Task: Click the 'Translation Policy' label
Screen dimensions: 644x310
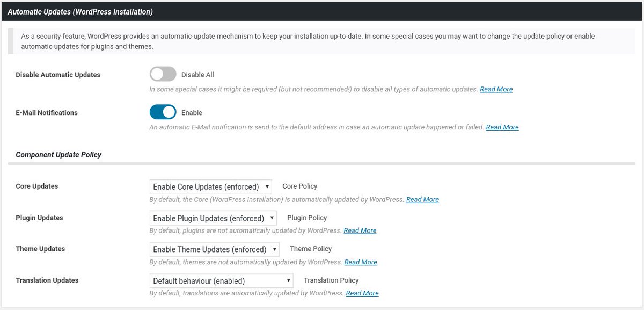Action: [x=331, y=280]
